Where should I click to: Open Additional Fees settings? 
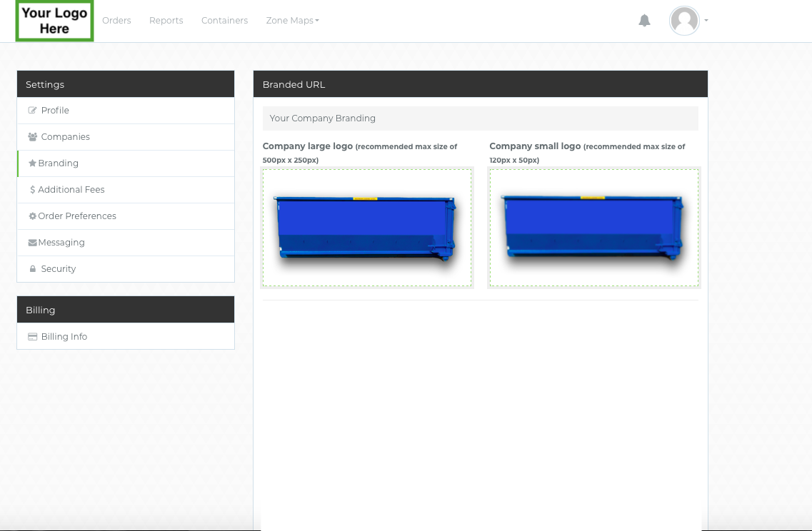126,189
